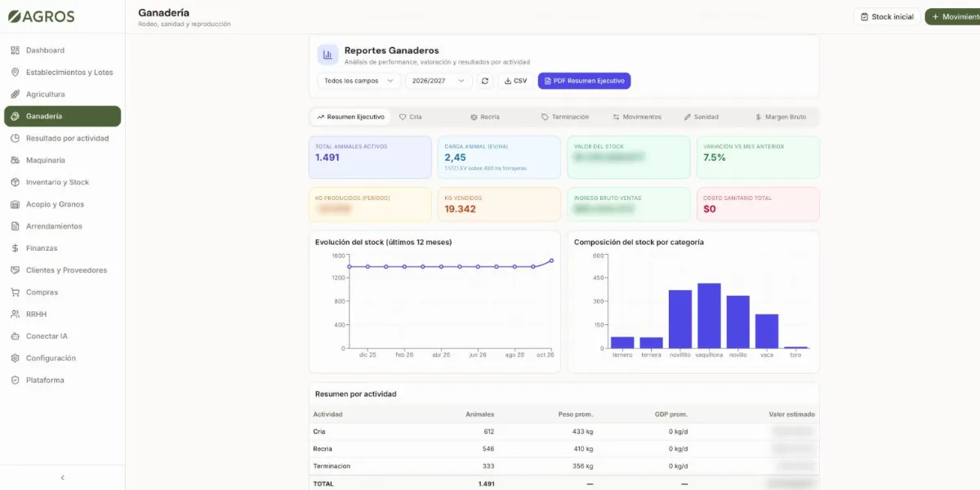Click the Stock inicial button
Viewport: 980px width, 490px height.
(887, 16)
